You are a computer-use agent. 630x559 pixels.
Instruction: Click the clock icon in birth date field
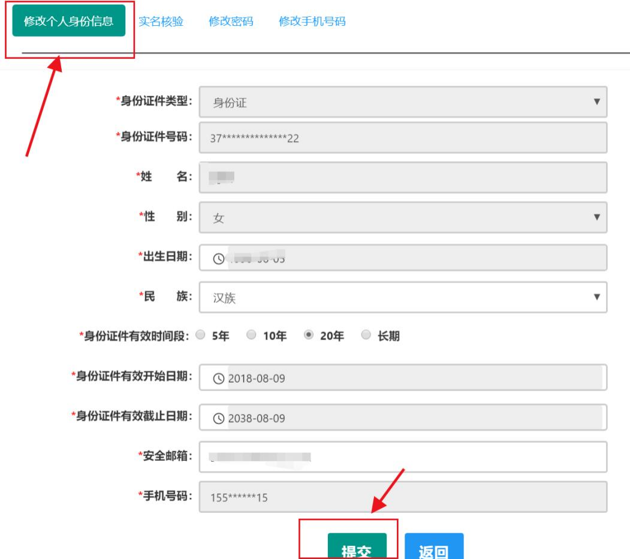pyautogui.click(x=219, y=258)
